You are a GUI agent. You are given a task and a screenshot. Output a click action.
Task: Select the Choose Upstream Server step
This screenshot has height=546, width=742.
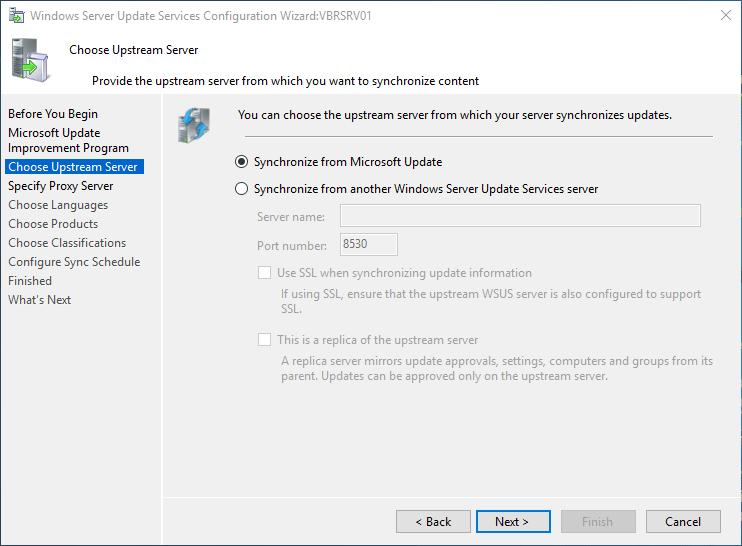[x=73, y=167]
